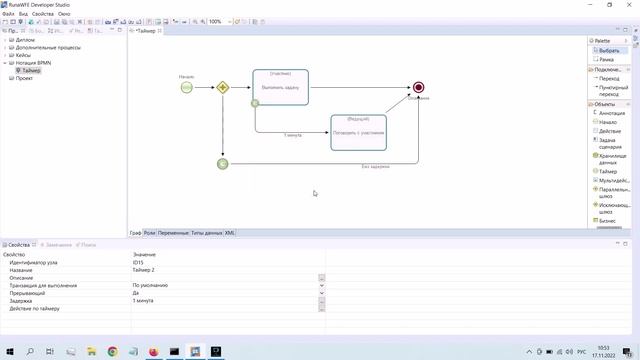Open the Замечания bottom panel tab

coord(56,245)
